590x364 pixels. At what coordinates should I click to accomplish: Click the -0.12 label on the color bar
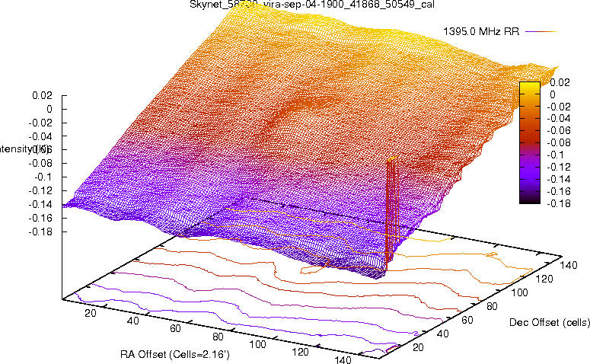558,167
